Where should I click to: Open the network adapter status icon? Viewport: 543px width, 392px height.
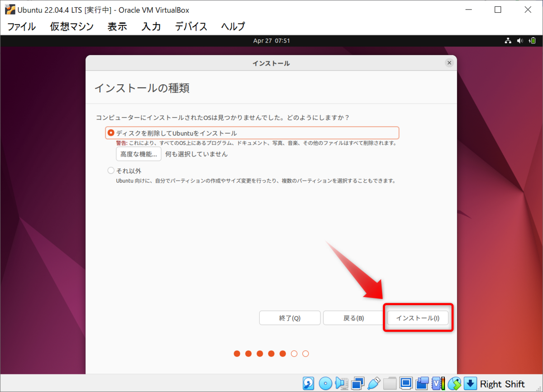(x=357, y=383)
